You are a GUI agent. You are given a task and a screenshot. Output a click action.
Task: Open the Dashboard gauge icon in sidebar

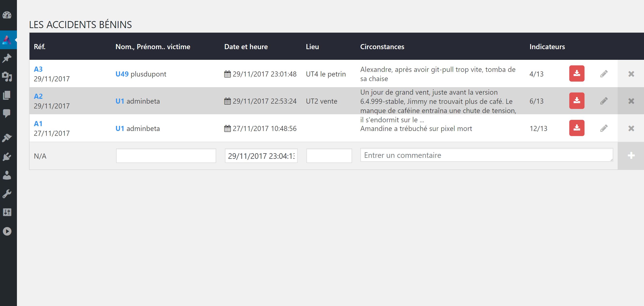pos(7,15)
